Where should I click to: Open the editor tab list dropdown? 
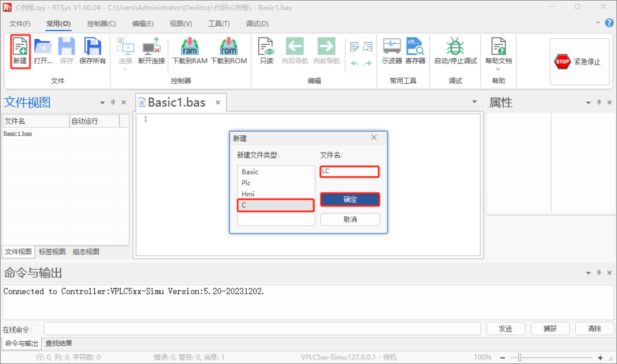tap(475, 102)
